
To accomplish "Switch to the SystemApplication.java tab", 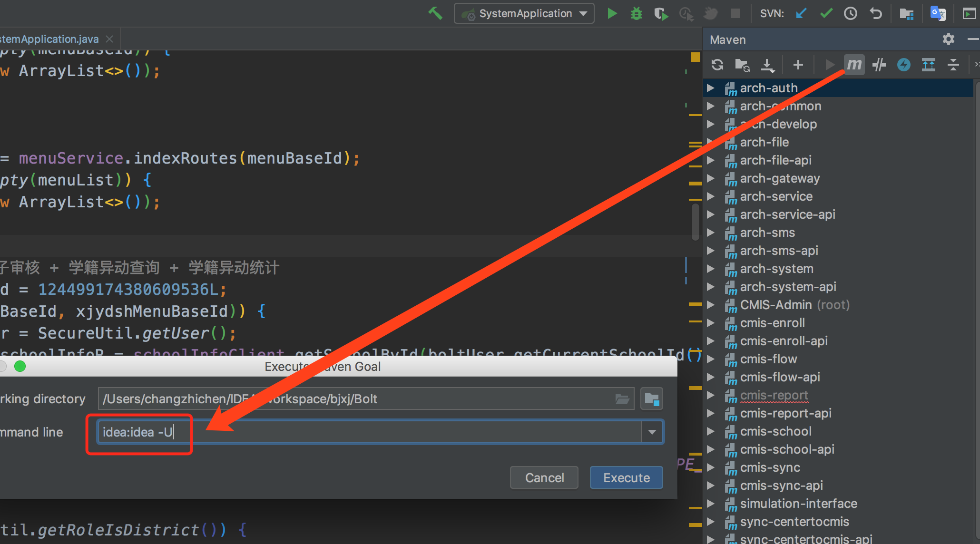I will point(49,39).
